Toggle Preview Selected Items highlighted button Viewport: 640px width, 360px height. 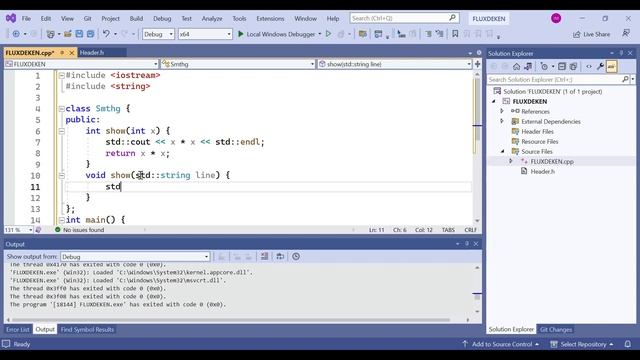(x=611, y=67)
